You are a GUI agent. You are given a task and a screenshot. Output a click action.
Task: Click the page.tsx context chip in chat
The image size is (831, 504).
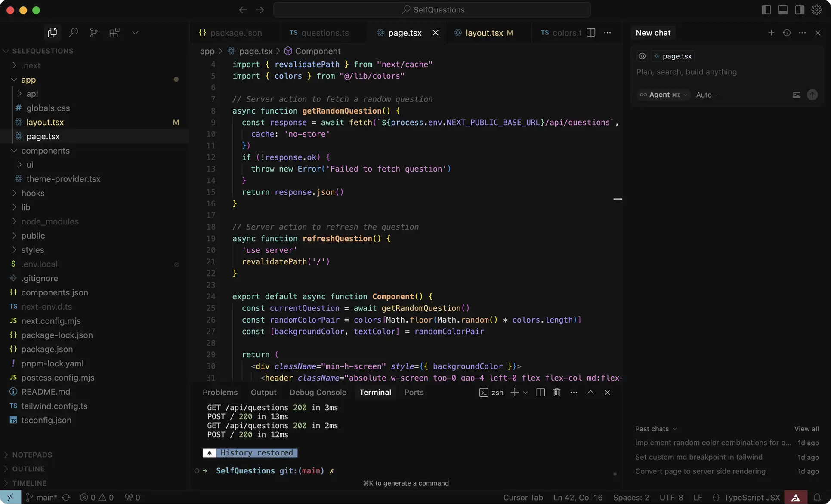673,56
